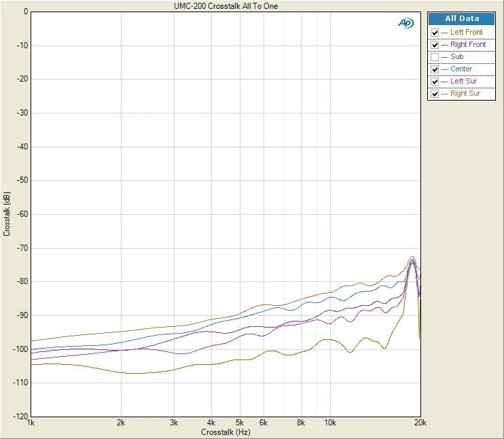Hide the Center trace via its checkbox
The width and height of the screenshot is (504, 439).
[x=435, y=69]
